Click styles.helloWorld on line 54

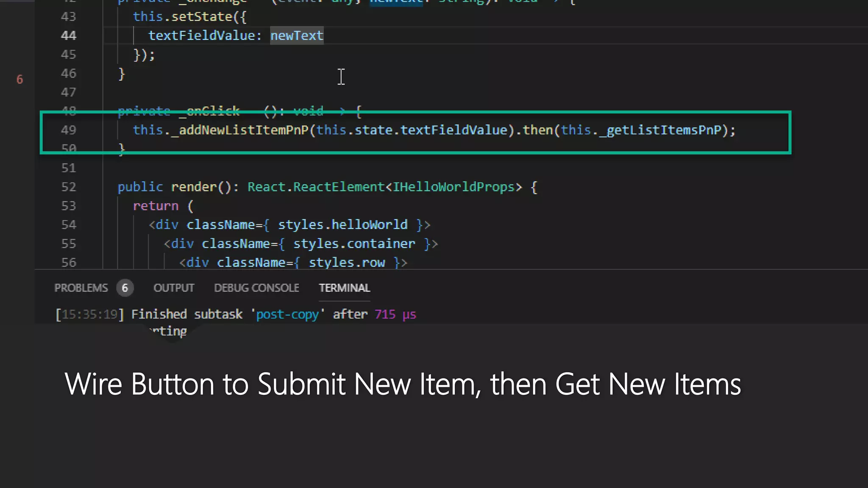(x=343, y=225)
